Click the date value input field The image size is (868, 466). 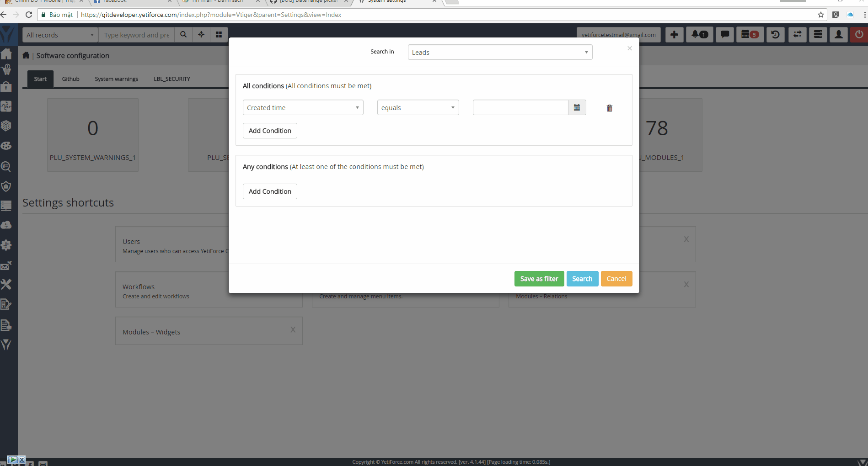click(520, 107)
